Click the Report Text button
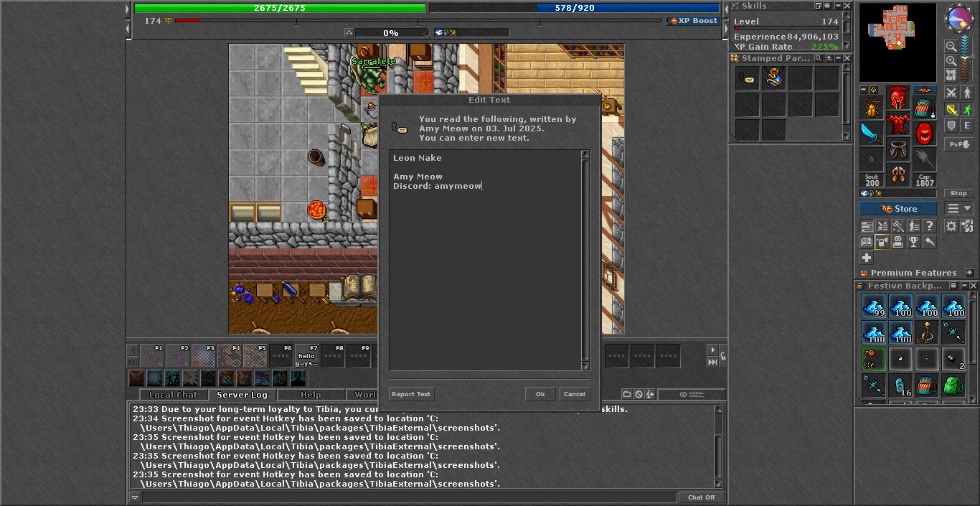 coord(411,394)
